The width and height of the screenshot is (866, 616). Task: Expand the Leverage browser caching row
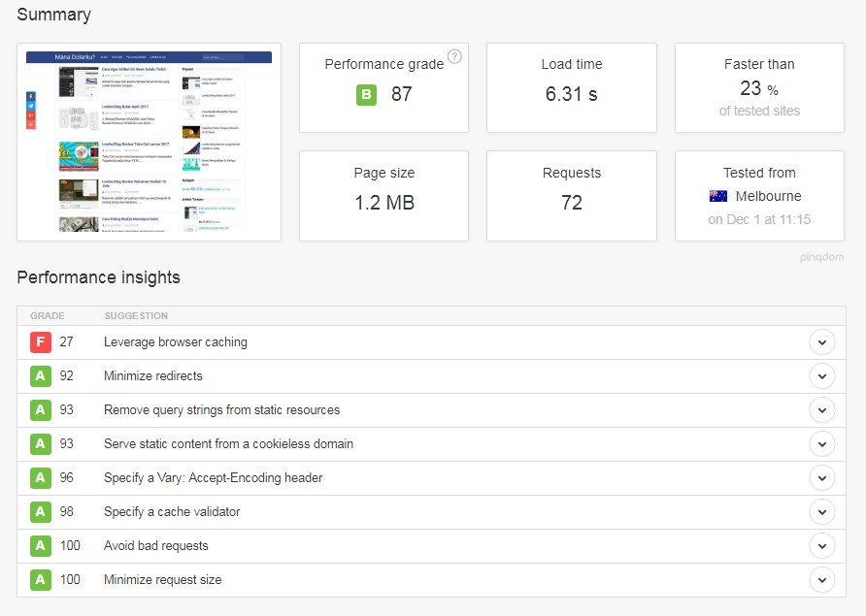(821, 342)
